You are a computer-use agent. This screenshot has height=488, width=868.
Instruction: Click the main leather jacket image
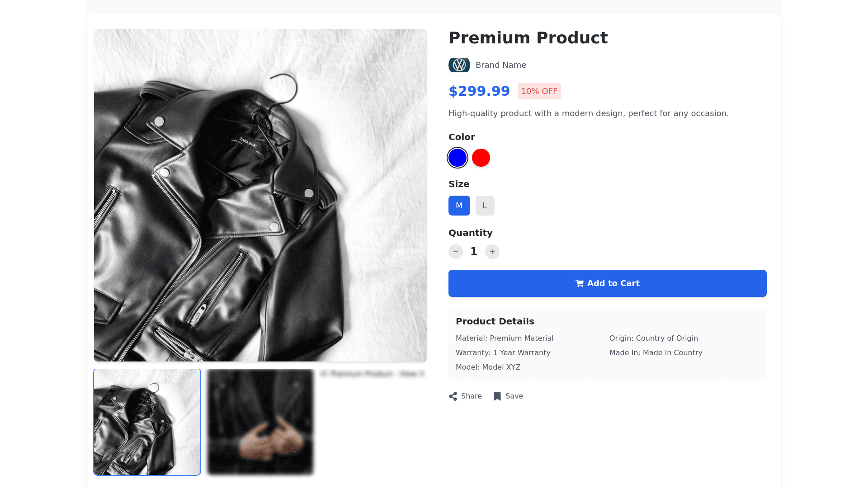click(x=260, y=195)
